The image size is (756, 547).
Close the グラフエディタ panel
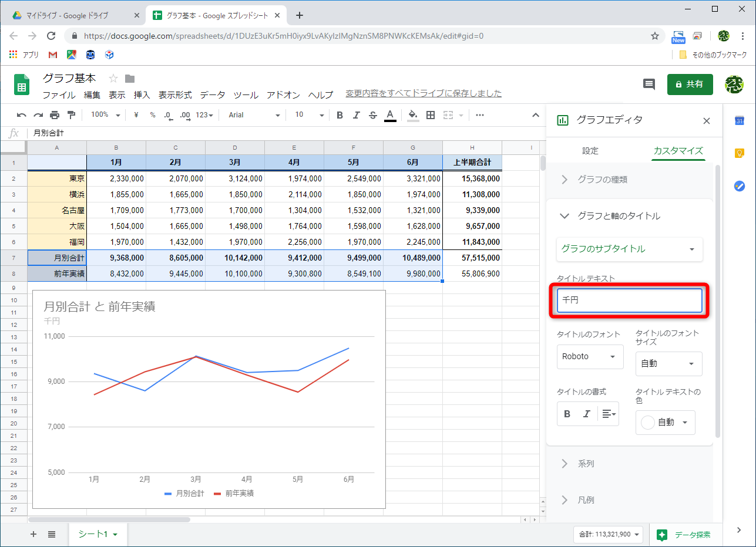click(x=707, y=121)
